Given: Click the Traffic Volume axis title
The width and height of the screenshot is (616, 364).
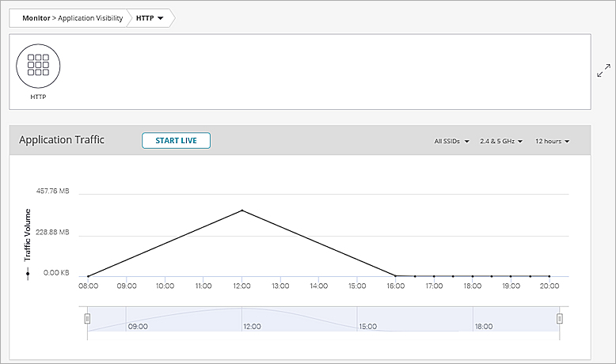Looking at the screenshot, I should [28, 235].
